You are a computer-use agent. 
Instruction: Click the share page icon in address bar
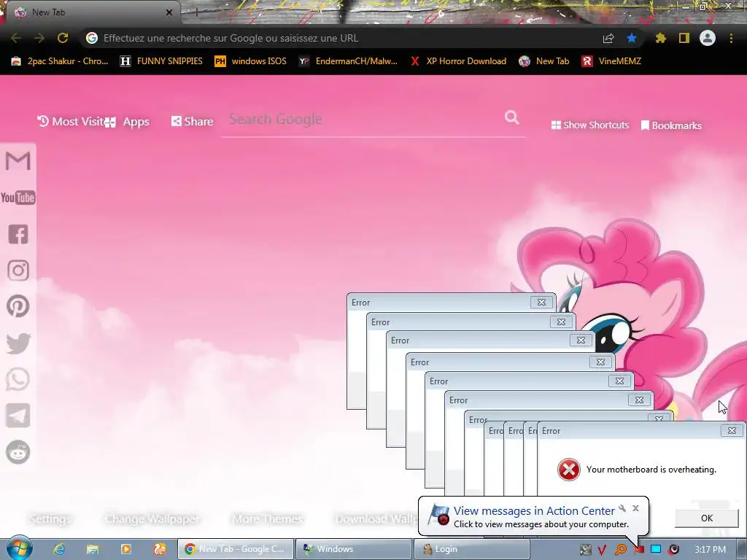click(x=608, y=38)
